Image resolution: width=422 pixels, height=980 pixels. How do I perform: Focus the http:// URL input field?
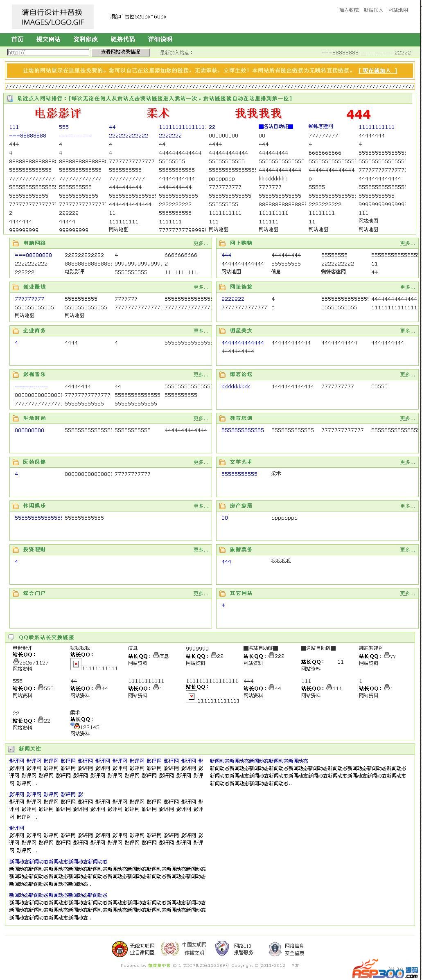(48, 52)
